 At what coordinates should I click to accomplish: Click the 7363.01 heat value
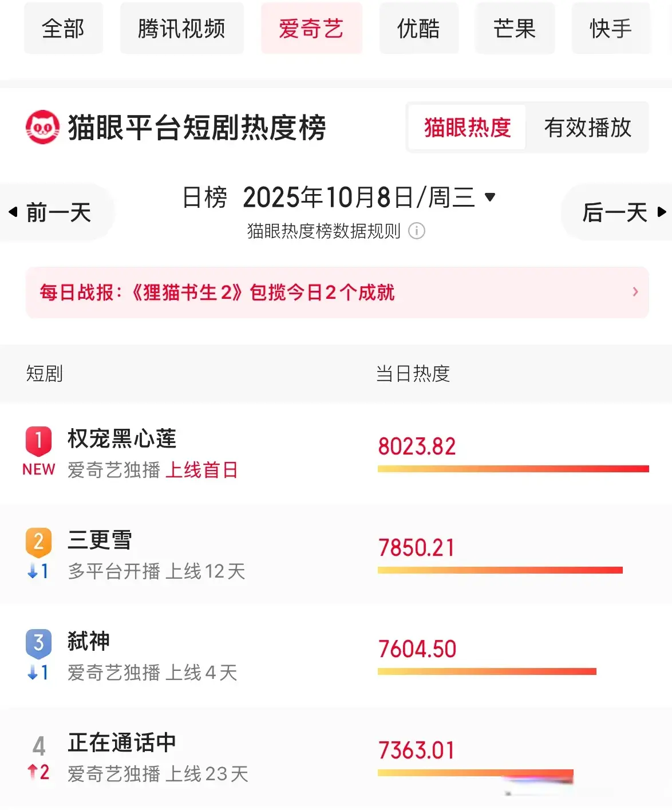tap(416, 750)
